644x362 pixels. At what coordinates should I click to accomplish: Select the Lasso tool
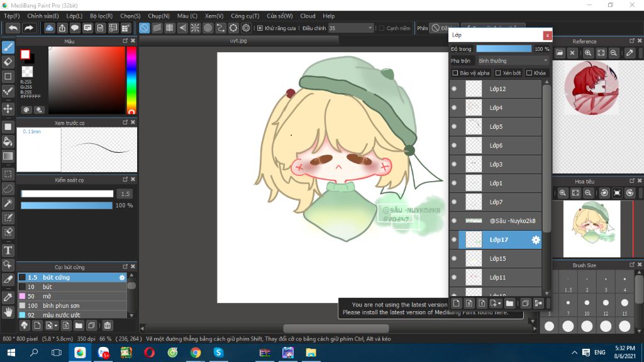point(8,189)
